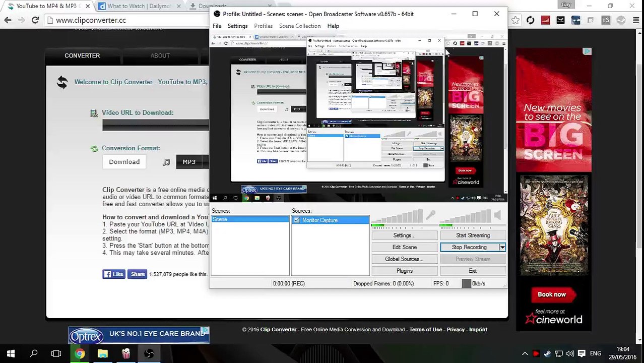Click Download format button on ClipConverter
The image size is (644, 363).
click(124, 162)
